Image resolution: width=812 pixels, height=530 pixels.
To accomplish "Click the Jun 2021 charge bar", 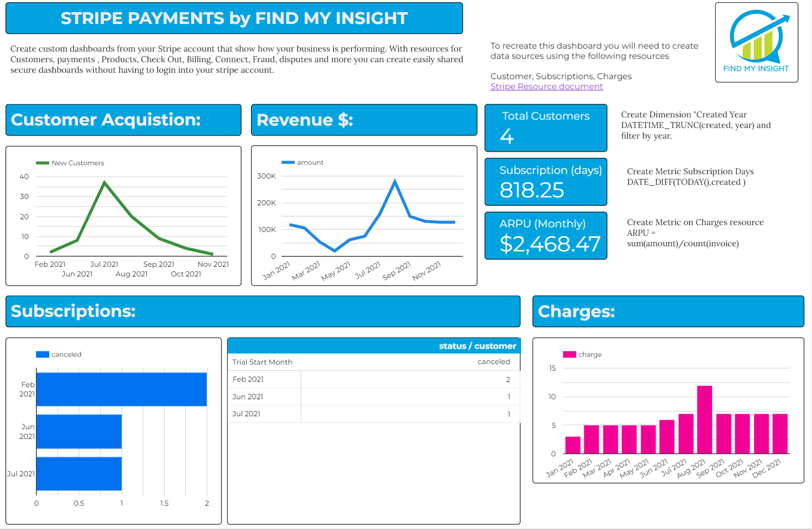I will tap(667, 437).
